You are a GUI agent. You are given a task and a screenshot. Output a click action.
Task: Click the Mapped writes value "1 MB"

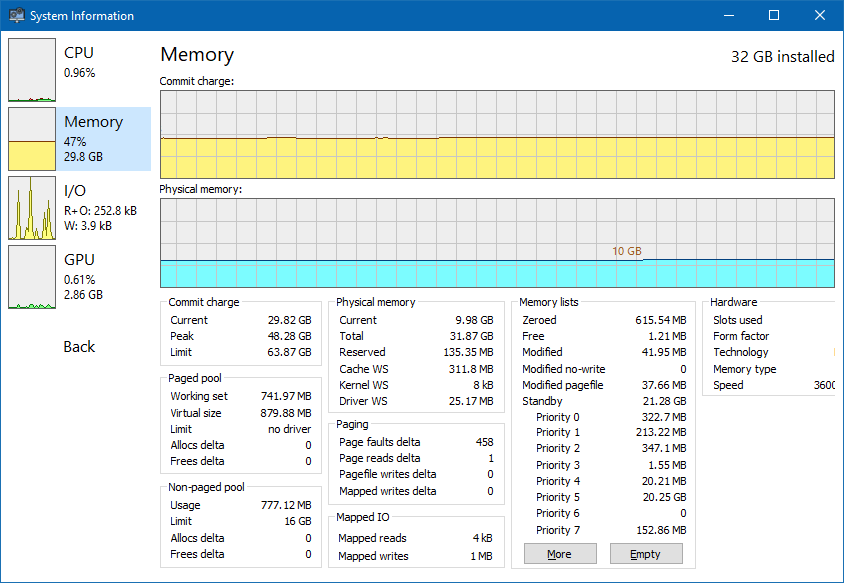click(481, 557)
